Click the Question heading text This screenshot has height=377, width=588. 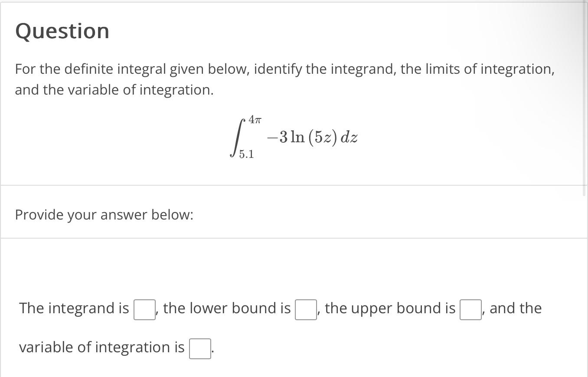click(x=62, y=30)
